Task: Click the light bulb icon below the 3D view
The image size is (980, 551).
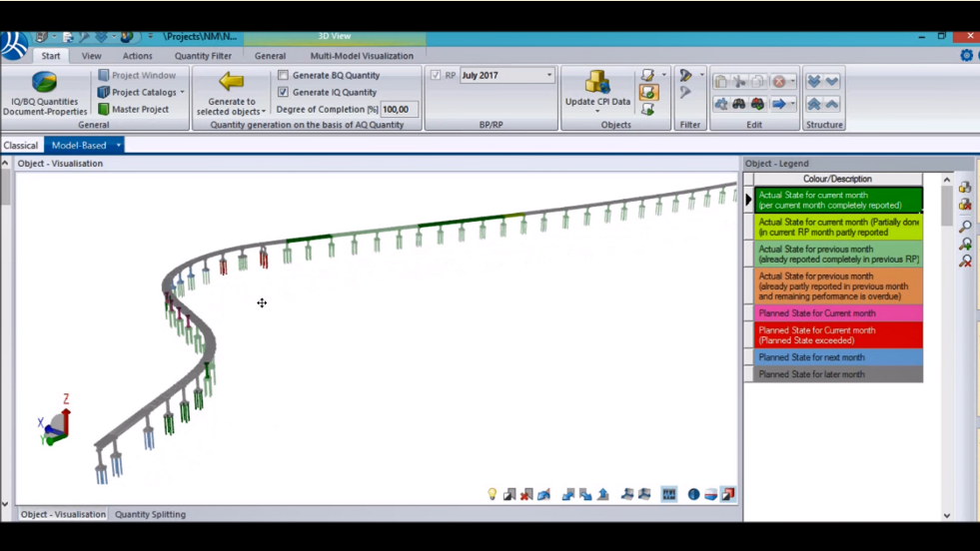Action: [x=491, y=494]
